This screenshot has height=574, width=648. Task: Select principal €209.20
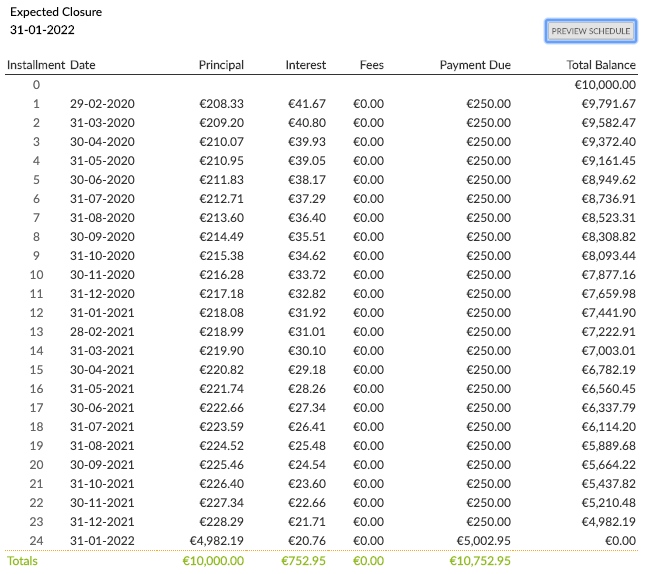[222, 123]
